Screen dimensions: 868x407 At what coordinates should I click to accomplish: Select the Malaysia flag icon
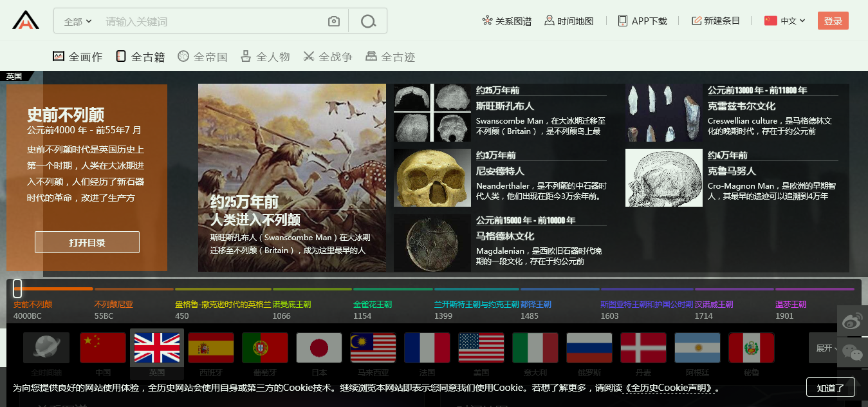(x=373, y=348)
